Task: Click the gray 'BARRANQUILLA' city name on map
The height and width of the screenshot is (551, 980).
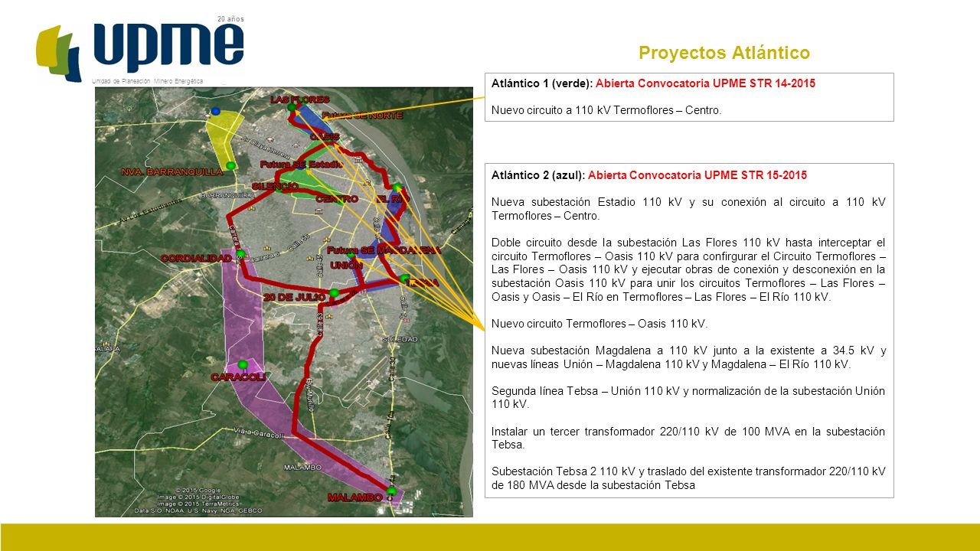Action: tap(227, 195)
